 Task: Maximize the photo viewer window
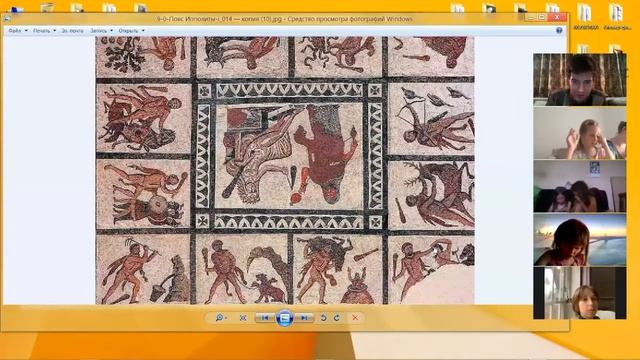tap(542, 17)
